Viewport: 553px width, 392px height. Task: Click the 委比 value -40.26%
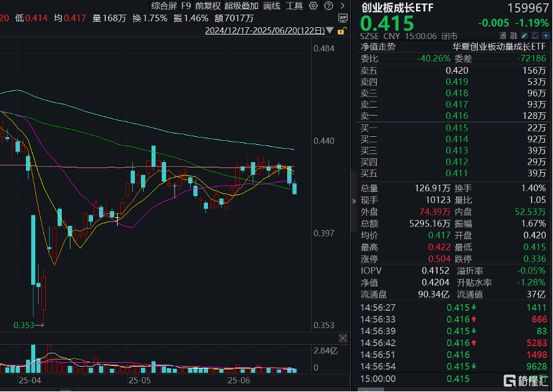(434, 58)
